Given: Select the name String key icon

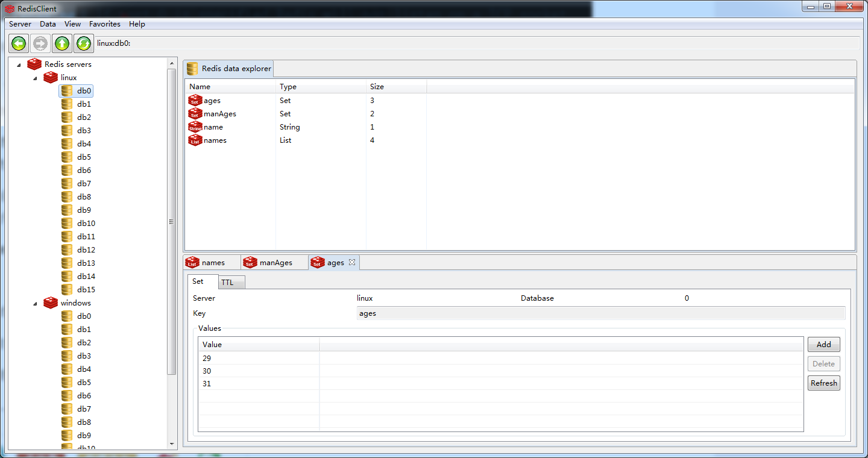Looking at the screenshot, I should (x=195, y=127).
